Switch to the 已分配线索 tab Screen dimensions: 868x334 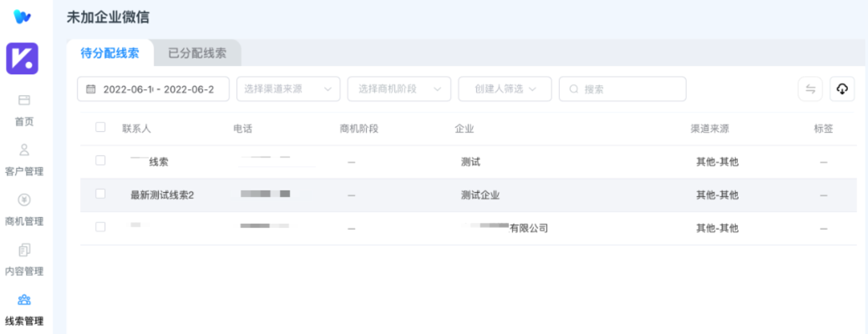197,53
